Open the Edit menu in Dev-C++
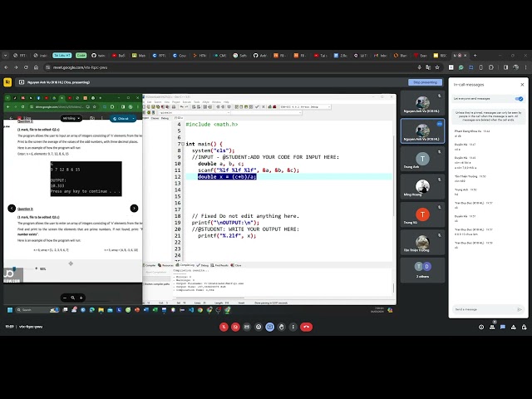This screenshot has height=399, width=532. click(150, 101)
